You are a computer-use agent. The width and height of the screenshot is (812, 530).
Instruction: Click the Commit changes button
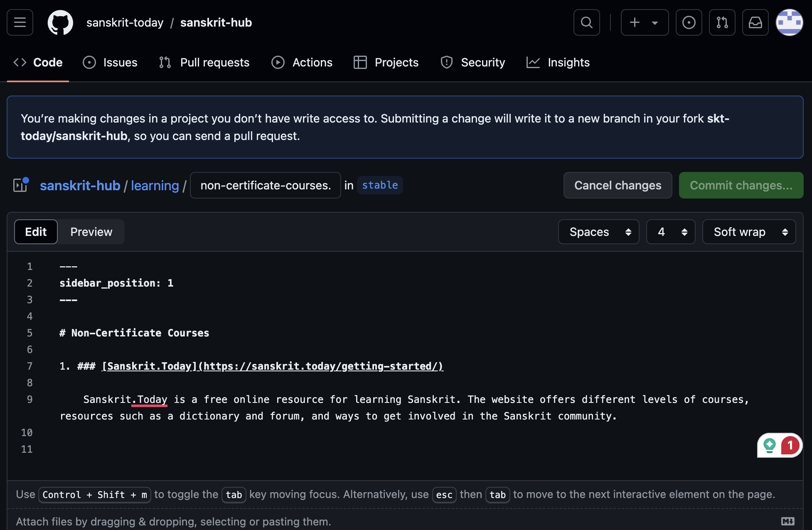tap(741, 185)
